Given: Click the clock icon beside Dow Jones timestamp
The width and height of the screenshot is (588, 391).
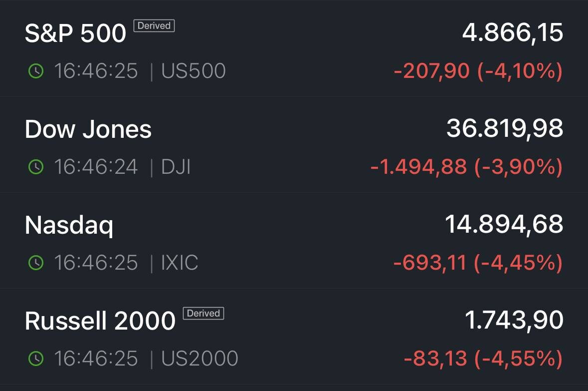Looking at the screenshot, I should tap(35, 167).
